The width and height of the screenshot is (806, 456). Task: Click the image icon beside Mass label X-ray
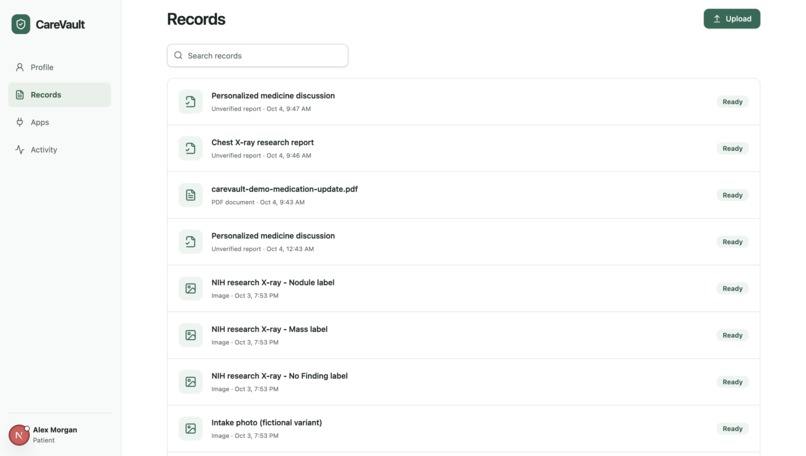[x=190, y=335]
